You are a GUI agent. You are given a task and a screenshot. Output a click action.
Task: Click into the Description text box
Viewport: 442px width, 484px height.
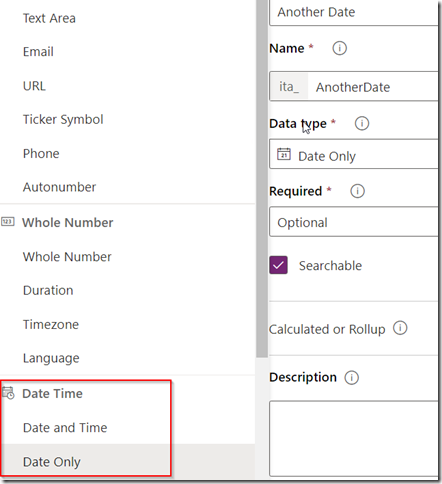tap(354, 438)
